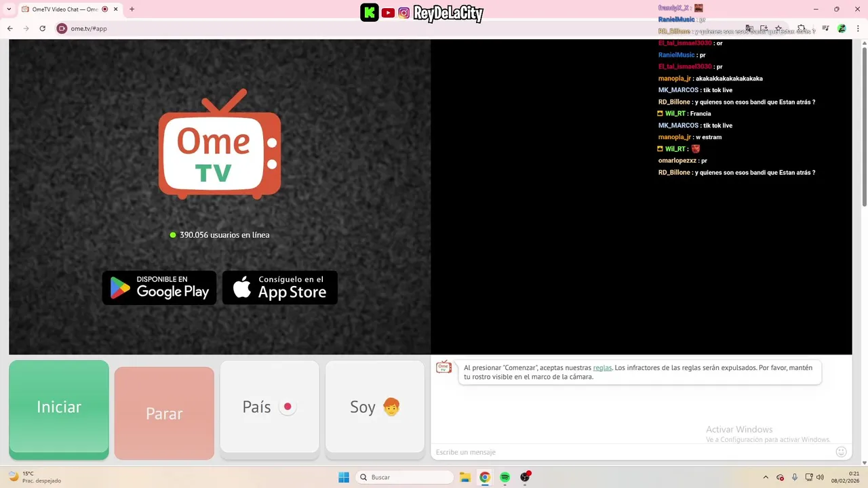Open a new browser tab with plus button
This screenshot has width=868, height=488.
click(132, 9)
